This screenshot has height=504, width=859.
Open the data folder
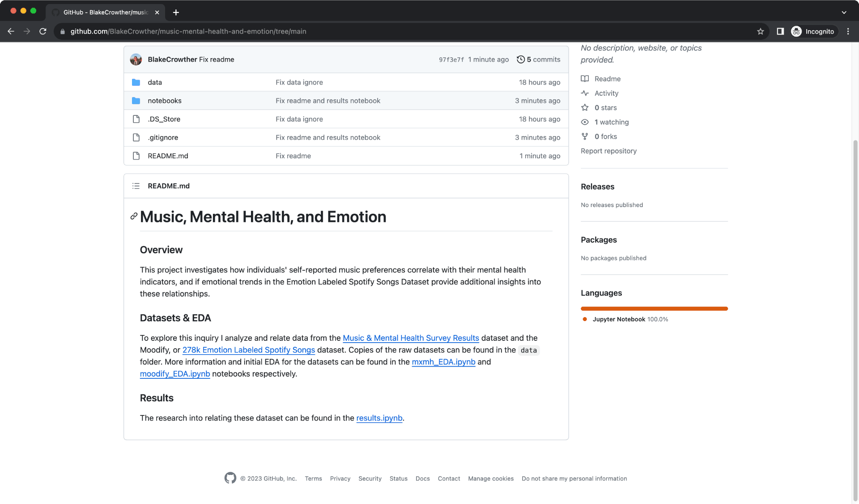[155, 82]
